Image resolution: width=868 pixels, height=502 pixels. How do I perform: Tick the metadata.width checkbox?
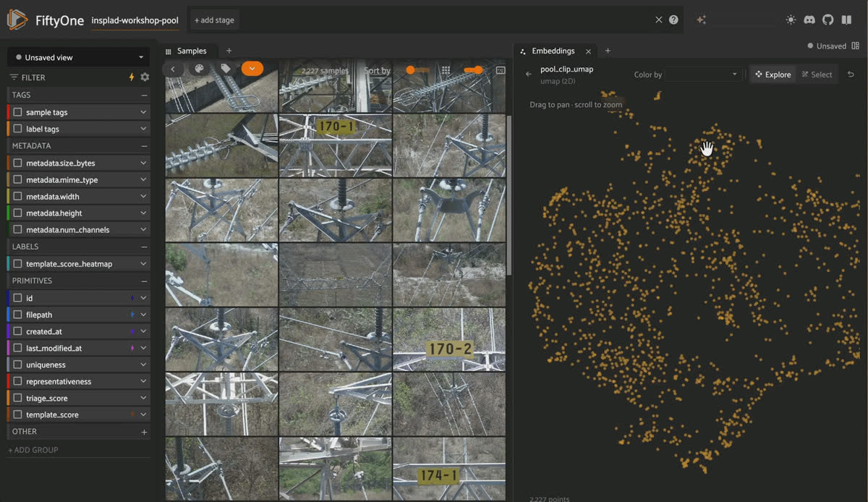(17, 196)
